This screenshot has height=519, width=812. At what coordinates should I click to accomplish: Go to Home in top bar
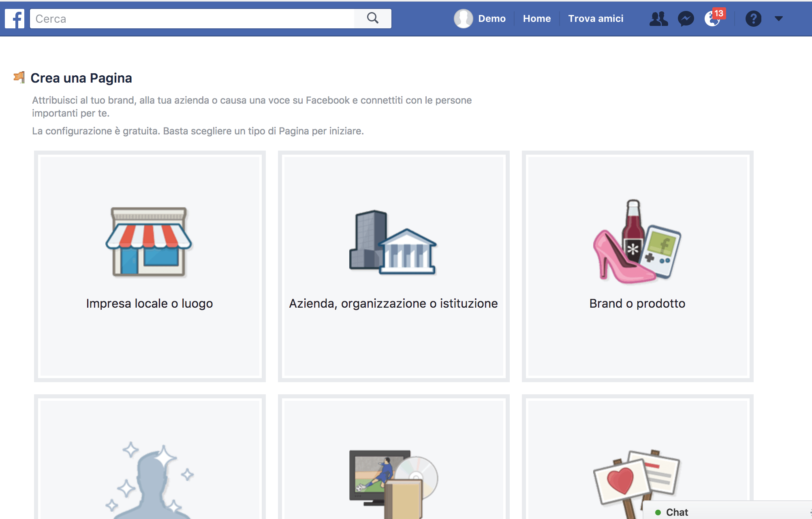[x=536, y=19]
